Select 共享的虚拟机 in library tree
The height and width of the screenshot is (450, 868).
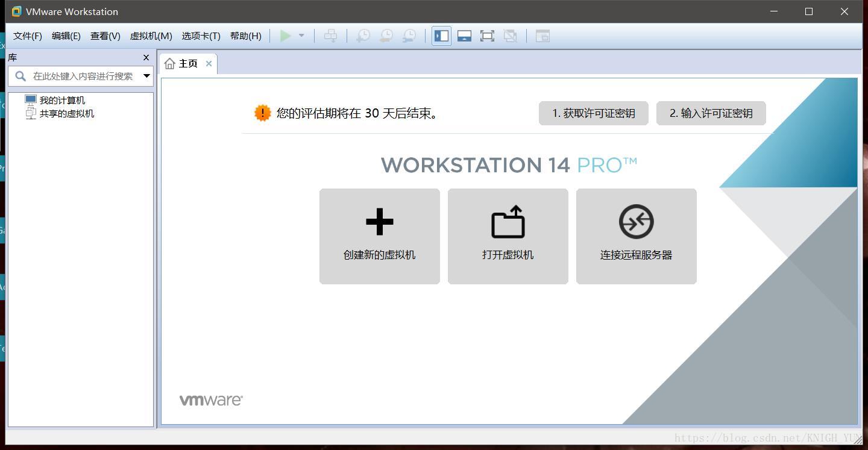pyautogui.click(x=67, y=114)
